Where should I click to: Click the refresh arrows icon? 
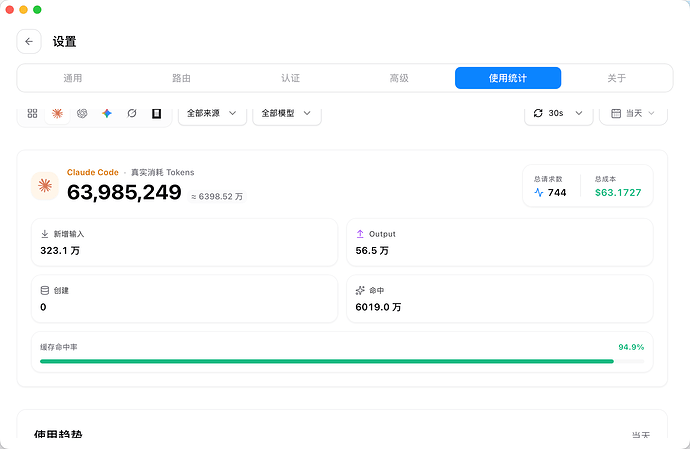coord(538,113)
